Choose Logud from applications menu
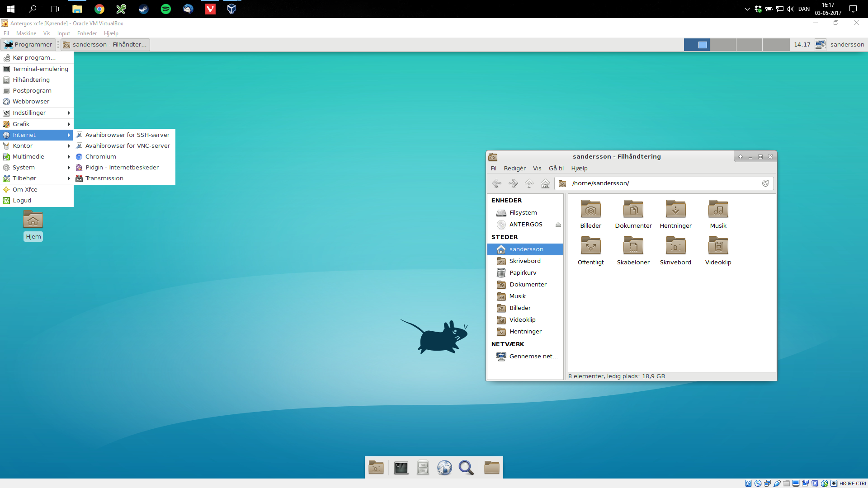 point(37,201)
